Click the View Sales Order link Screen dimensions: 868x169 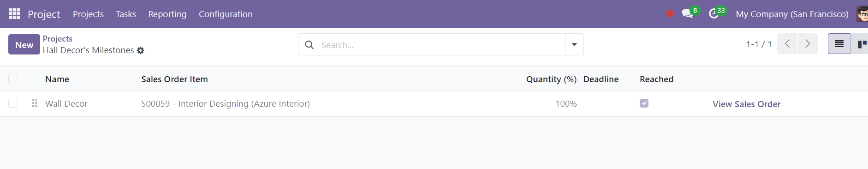point(746,104)
